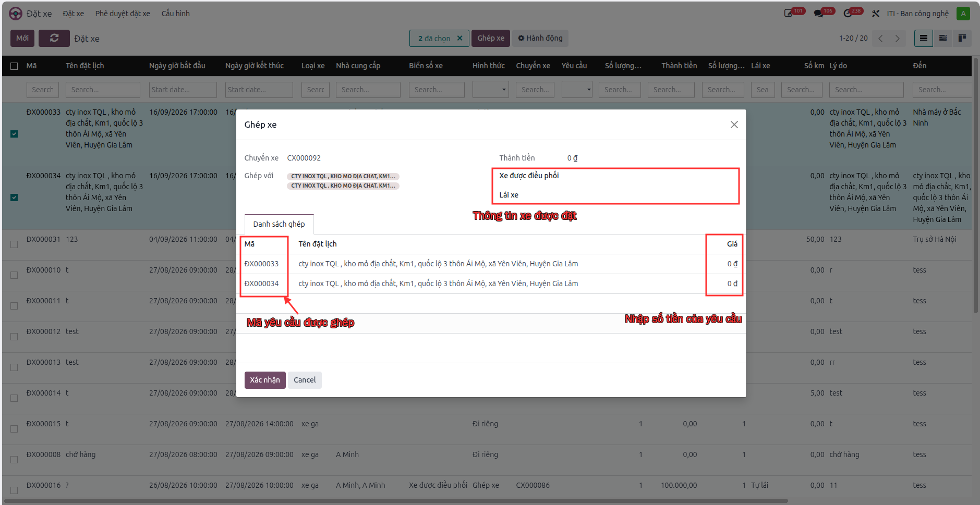Image resolution: width=980 pixels, height=505 pixels.
Task: Open the Đặt xe menu item
Action: click(x=73, y=14)
